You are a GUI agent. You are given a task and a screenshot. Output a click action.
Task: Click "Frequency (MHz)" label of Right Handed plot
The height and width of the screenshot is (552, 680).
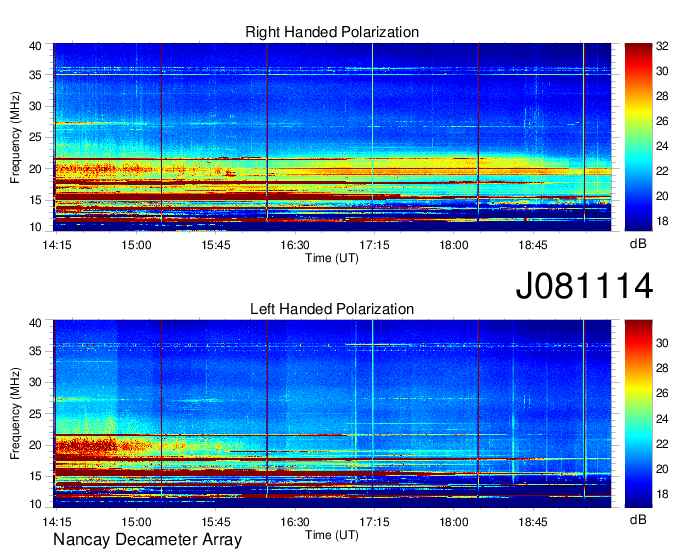(x=15, y=137)
